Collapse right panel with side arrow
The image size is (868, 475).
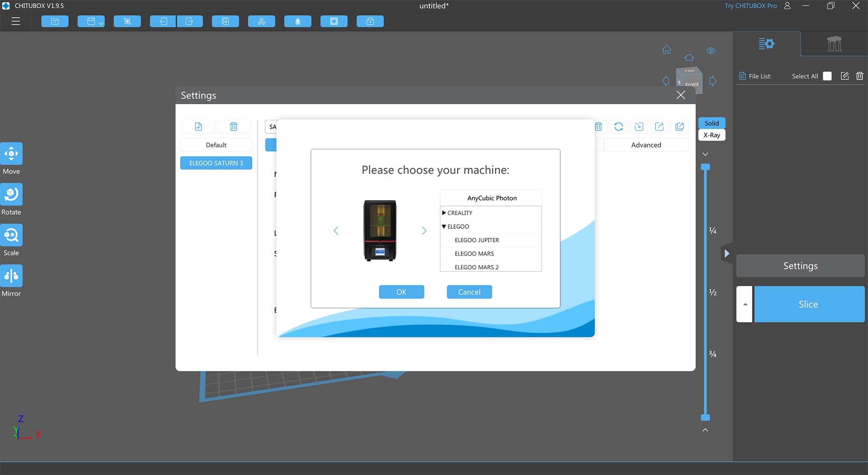coord(727,253)
